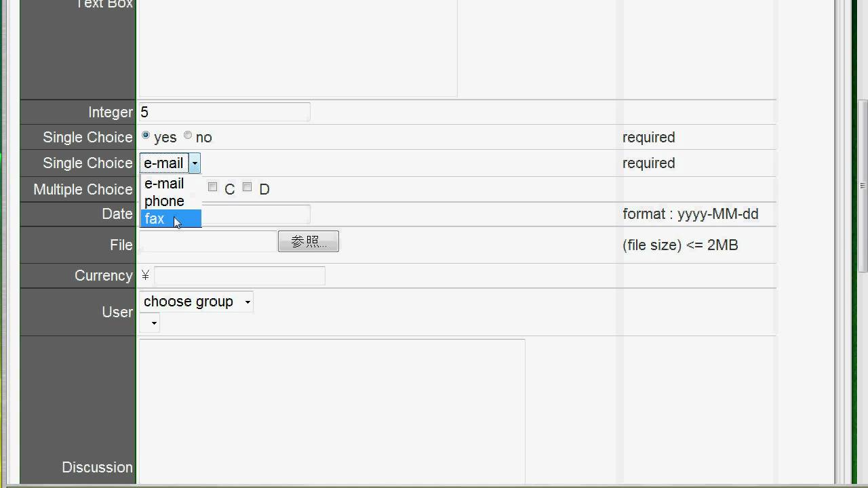Collapse the Single Choice e-mail combo box arrow
The height and width of the screenshot is (488, 868).
(195, 163)
